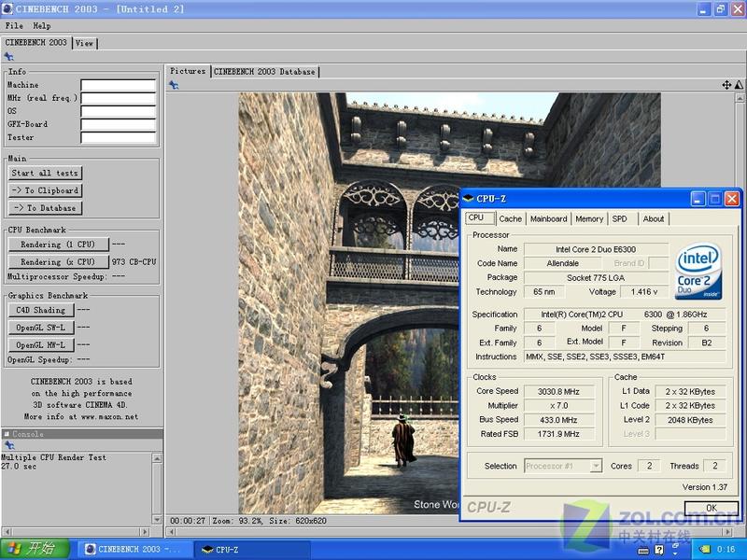Switch to CPU-Z taskbar button
The image size is (747, 560).
[x=251, y=549]
